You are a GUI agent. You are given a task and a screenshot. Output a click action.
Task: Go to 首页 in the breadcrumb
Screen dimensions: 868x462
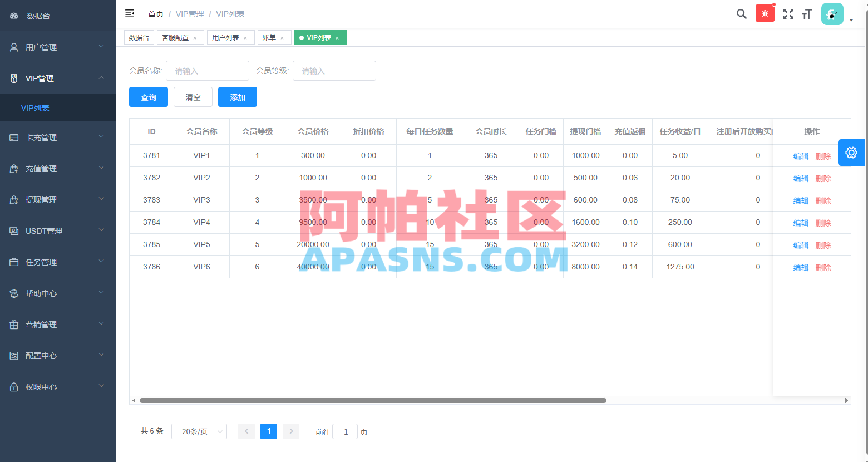pyautogui.click(x=156, y=14)
